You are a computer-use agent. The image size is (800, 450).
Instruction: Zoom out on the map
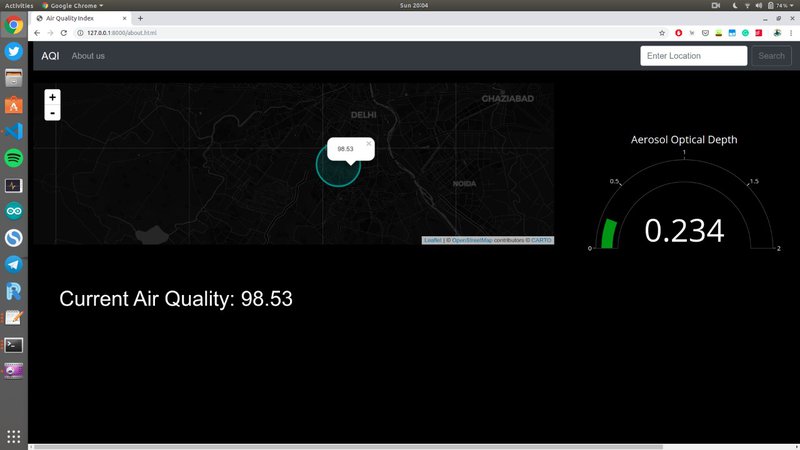[x=52, y=113]
